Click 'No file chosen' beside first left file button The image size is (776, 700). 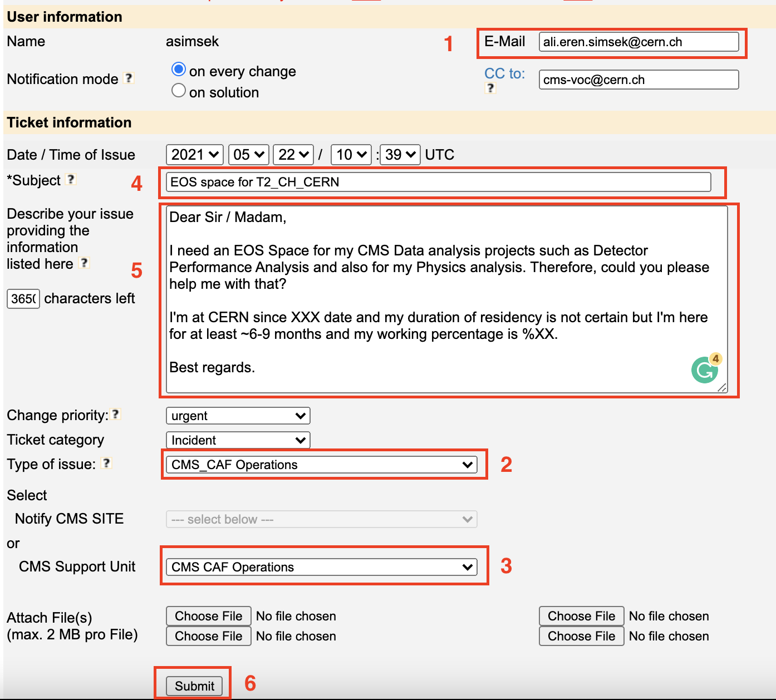(x=296, y=616)
